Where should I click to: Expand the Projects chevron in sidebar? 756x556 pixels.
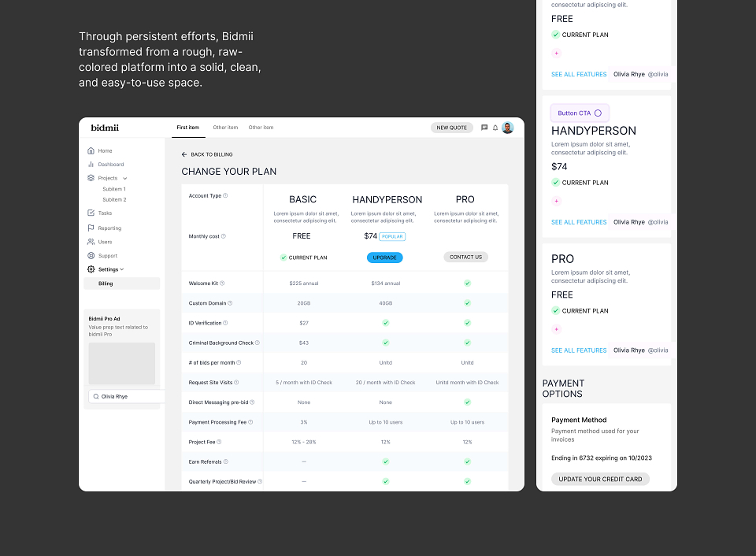coord(125,179)
